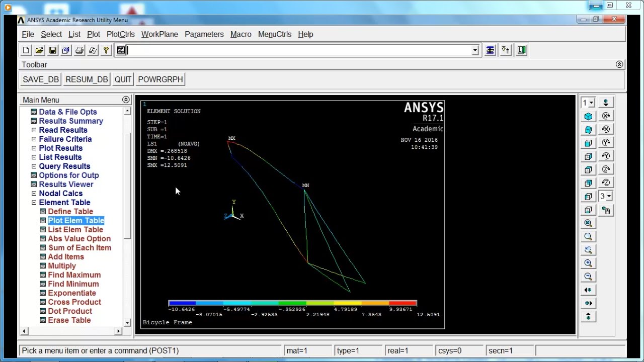The width and height of the screenshot is (644, 362).
Task: Collapse the Main Menu panel
Action: pyautogui.click(x=126, y=100)
